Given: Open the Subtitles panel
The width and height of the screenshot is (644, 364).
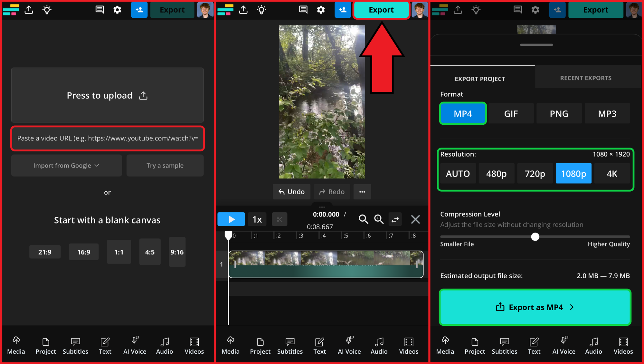Looking at the screenshot, I should point(75,346).
